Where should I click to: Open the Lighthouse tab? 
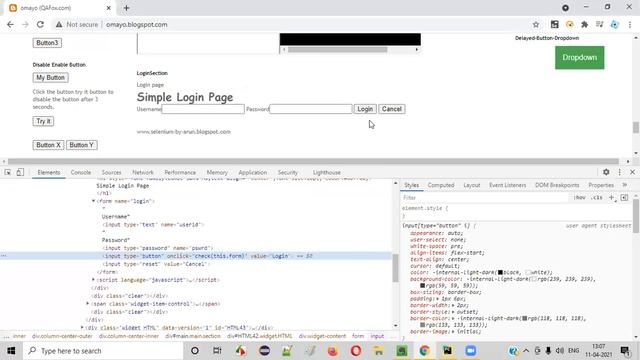coord(327,173)
